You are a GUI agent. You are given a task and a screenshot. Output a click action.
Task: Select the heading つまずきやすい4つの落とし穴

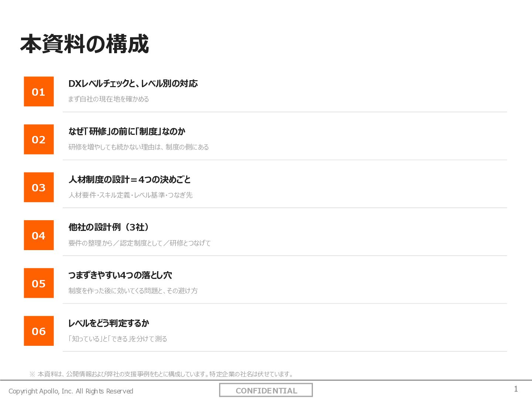coord(120,275)
